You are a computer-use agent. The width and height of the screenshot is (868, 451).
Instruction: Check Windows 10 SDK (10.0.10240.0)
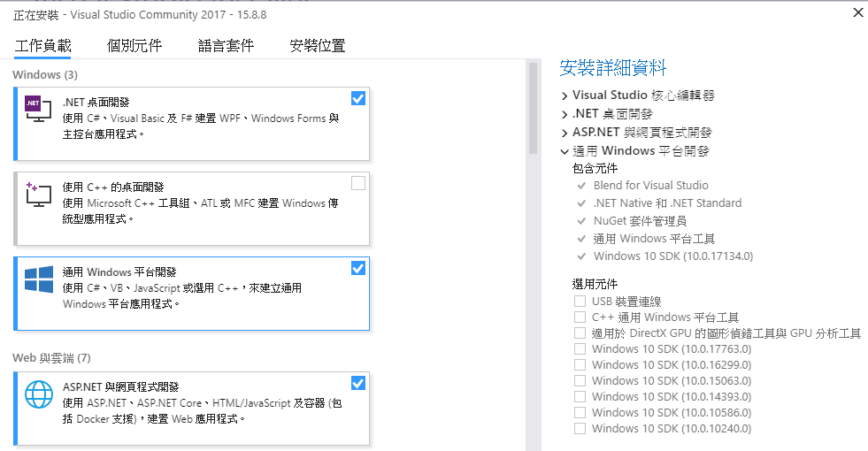pos(580,428)
